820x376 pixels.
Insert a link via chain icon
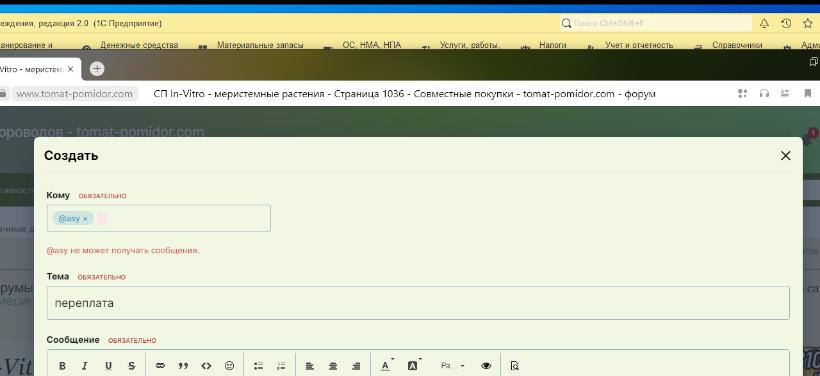click(x=160, y=366)
